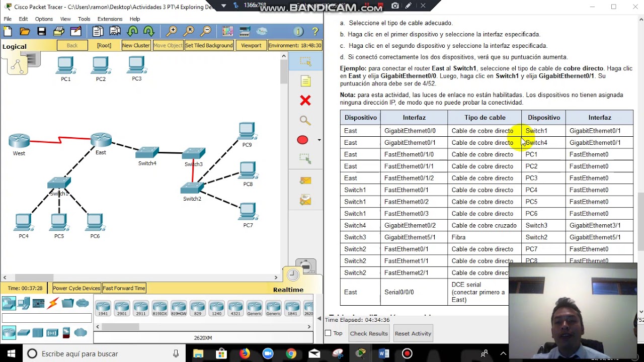Add Simple PDU envelope tool
644x362 pixels.
[x=305, y=180]
